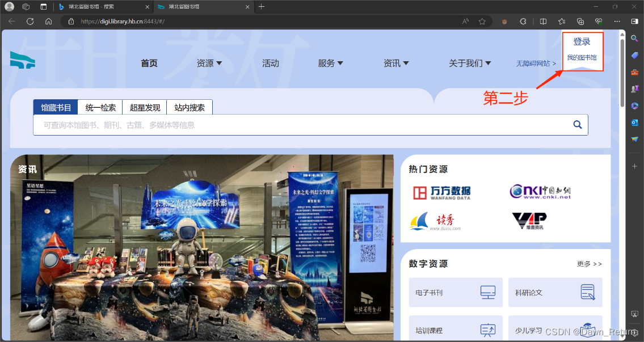
Task: Open Duxiu resource logo
Action: (435, 221)
